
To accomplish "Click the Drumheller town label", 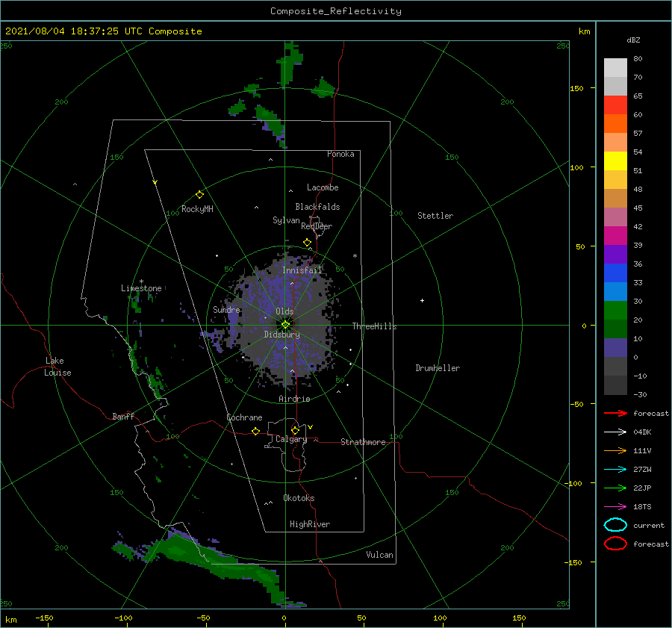I will point(438,368).
